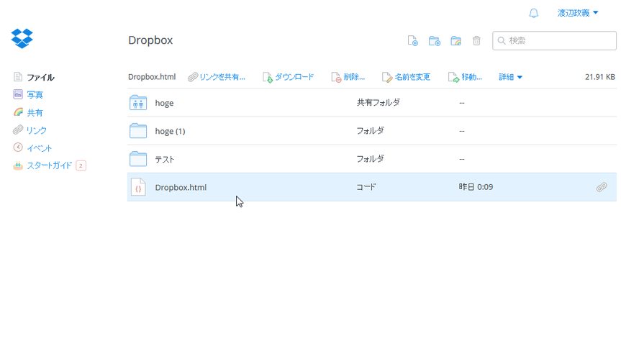Click the Dropbox logo icon
Viewport: 621px width, 364px height.
click(x=22, y=38)
